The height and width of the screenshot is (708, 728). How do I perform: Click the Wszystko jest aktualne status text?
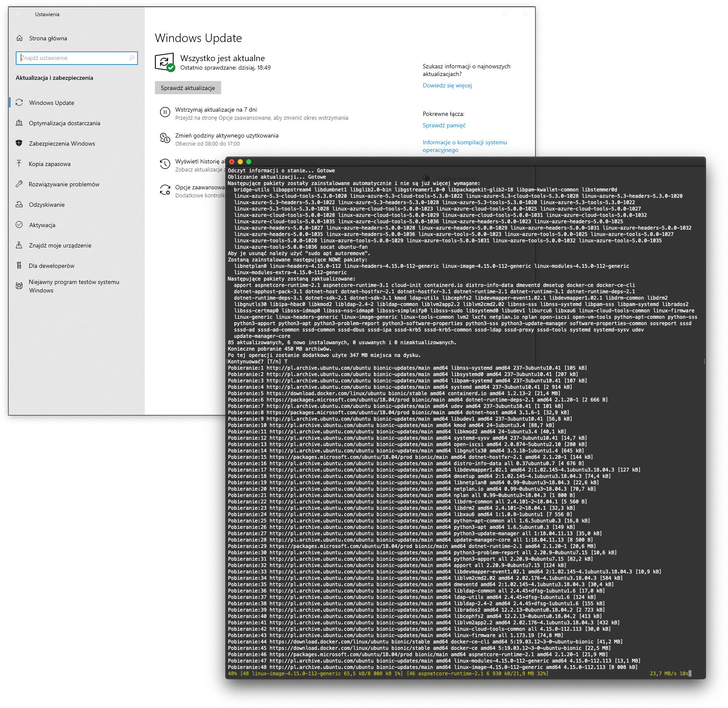click(222, 58)
